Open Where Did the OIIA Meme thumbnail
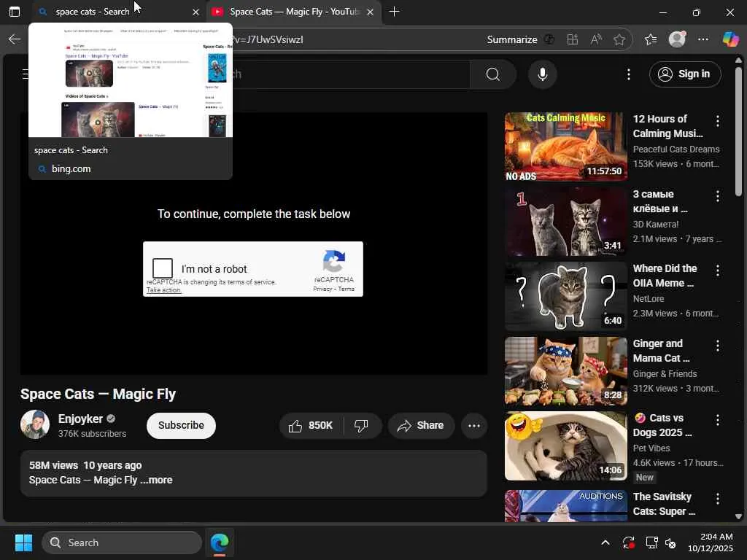This screenshot has height=560, width=747. (x=566, y=296)
